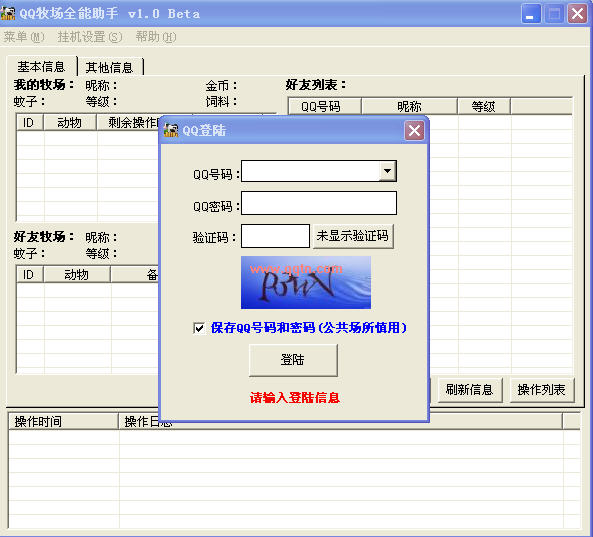Click the 等级 column header in friend list

pyautogui.click(x=484, y=106)
